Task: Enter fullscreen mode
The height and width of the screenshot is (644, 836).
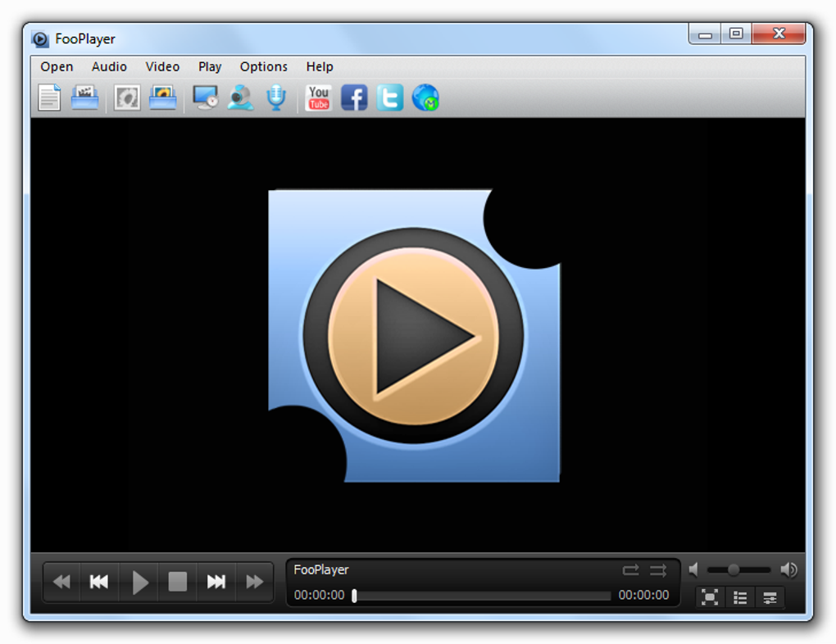Action: (710, 597)
